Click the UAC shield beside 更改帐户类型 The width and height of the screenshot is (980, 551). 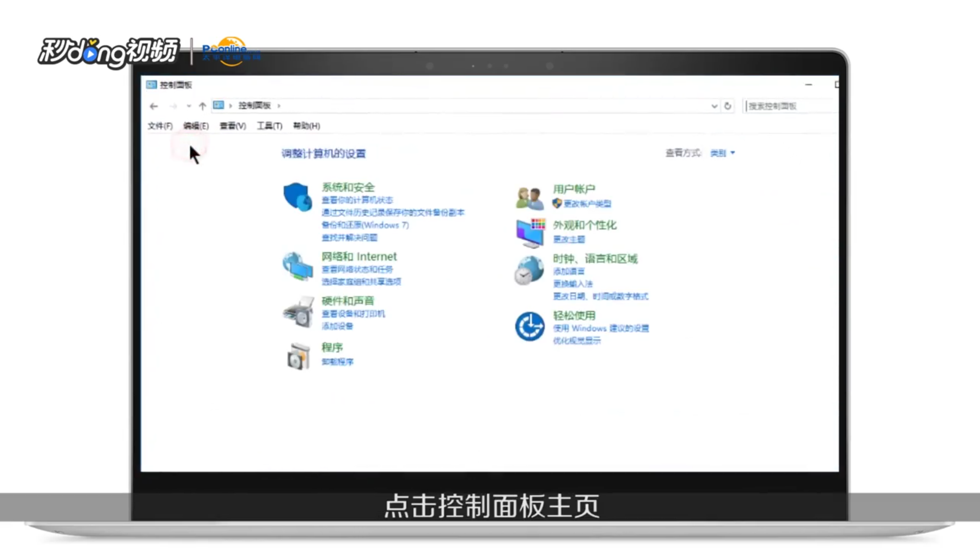[557, 204]
